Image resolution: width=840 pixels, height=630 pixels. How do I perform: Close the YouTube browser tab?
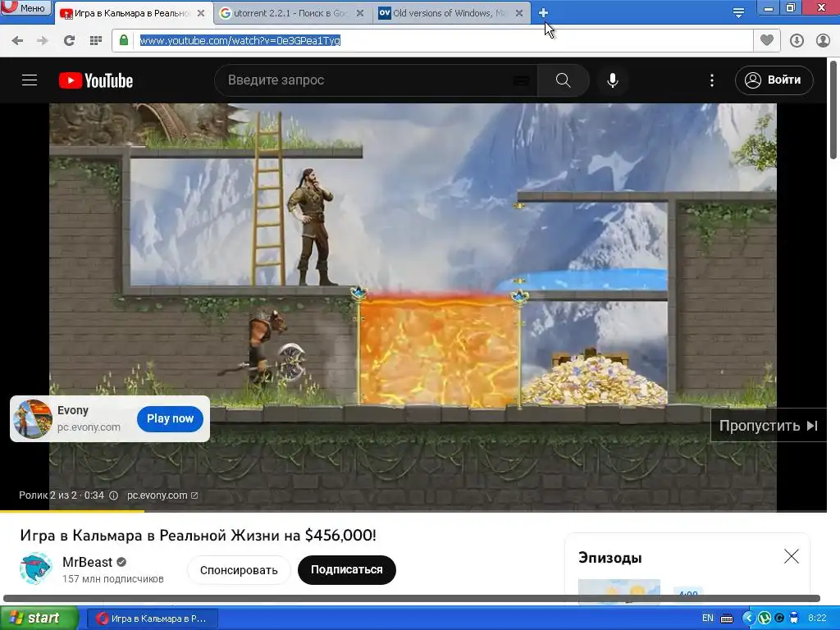201,13
